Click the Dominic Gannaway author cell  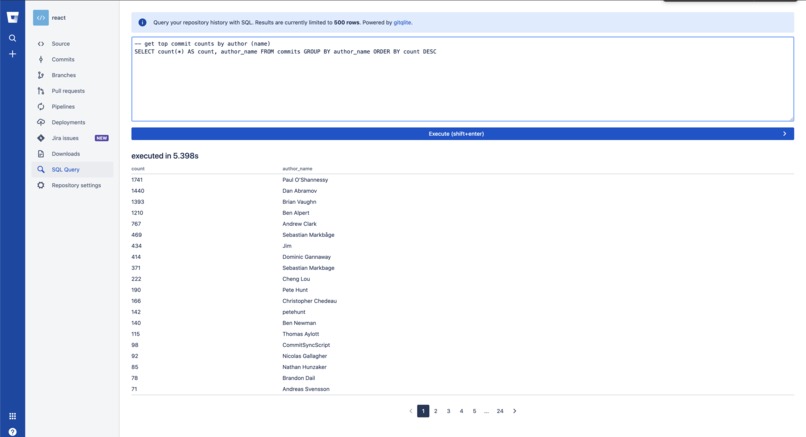click(x=306, y=257)
